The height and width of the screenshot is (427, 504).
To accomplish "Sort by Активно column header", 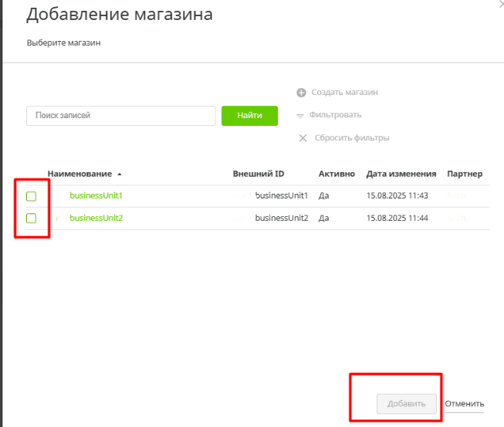I will tap(337, 174).
